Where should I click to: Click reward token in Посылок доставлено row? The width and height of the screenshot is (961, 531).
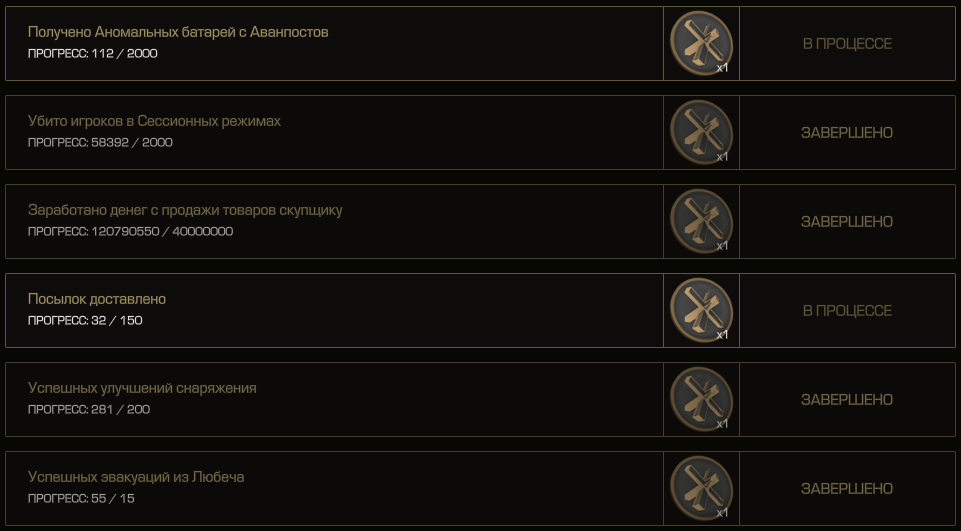click(701, 310)
